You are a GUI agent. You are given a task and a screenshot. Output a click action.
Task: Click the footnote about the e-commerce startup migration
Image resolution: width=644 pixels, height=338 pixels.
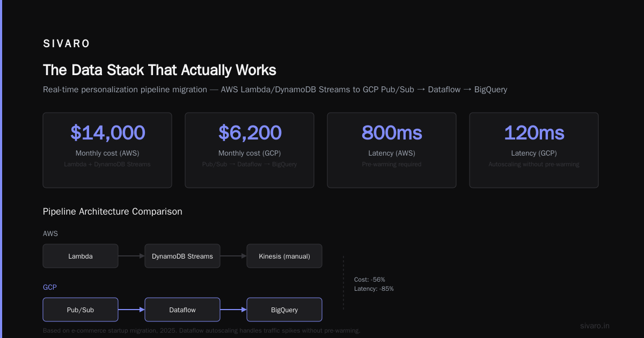202,330
